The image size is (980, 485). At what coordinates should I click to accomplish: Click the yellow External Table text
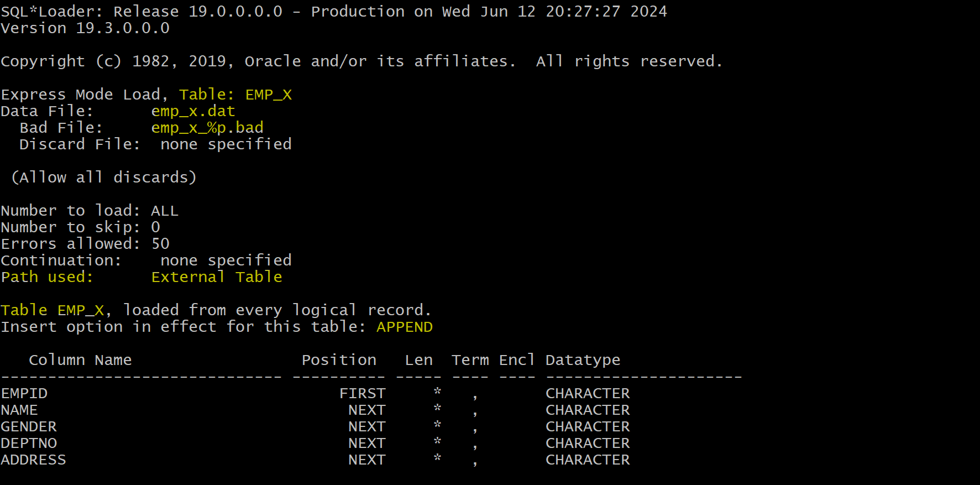coord(217,277)
